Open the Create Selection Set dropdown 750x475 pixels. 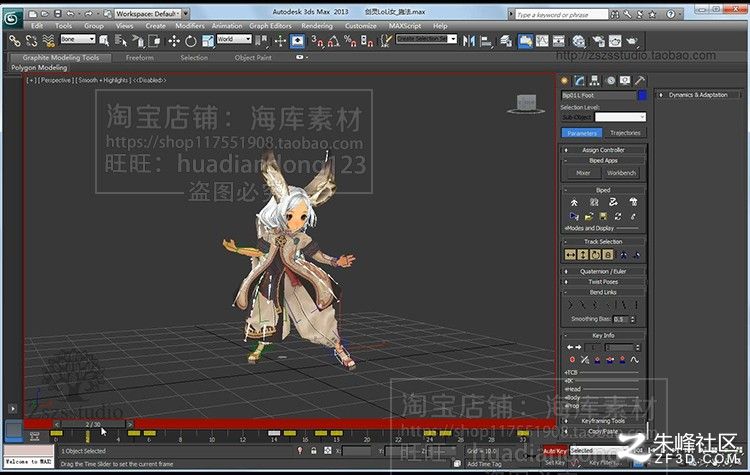tap(426, 39)
